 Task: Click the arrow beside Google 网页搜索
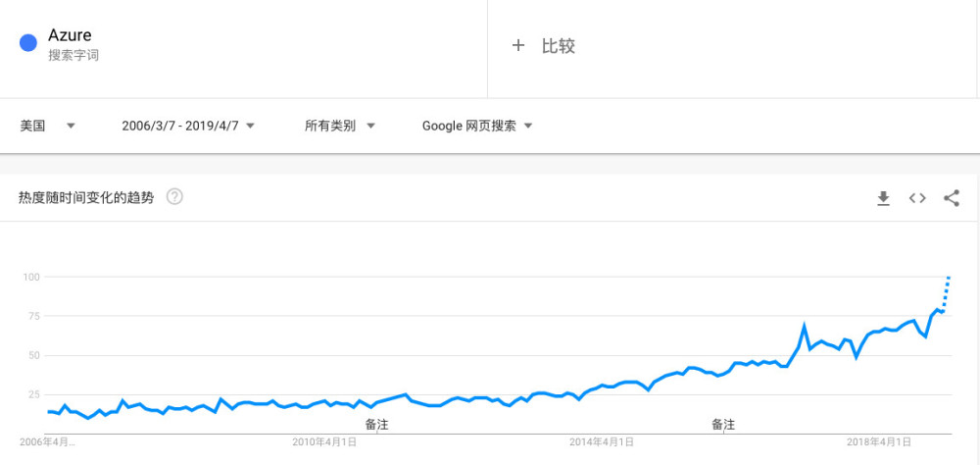click(x=528, y=126)
